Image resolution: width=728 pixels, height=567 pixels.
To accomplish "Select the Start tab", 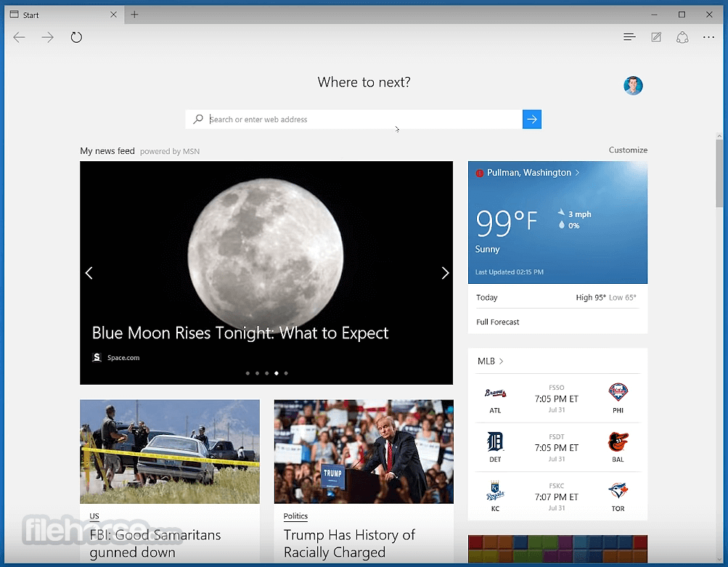I will tap(65, 15).
